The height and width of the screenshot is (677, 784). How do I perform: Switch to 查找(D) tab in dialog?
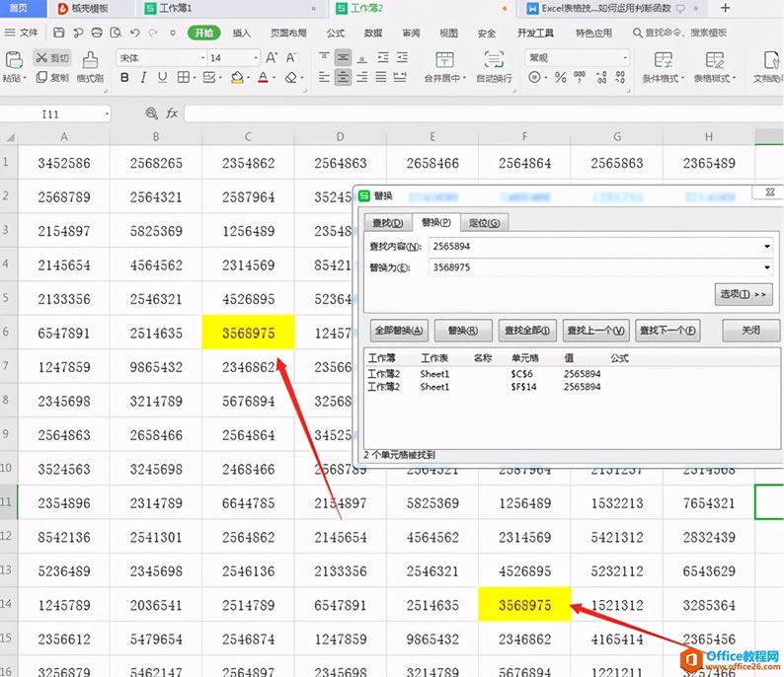click(x=388, y=223)
